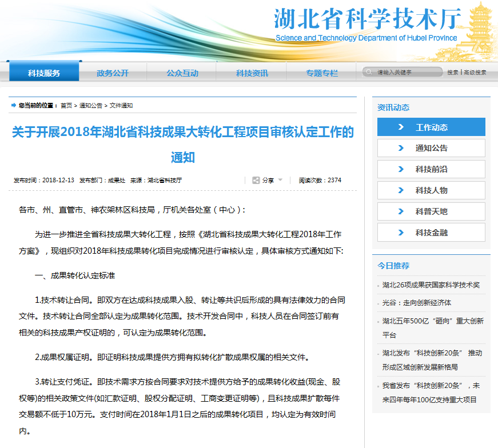
Task: Open the 科技服务 navigation tab
Action: [x=44, y=71]
